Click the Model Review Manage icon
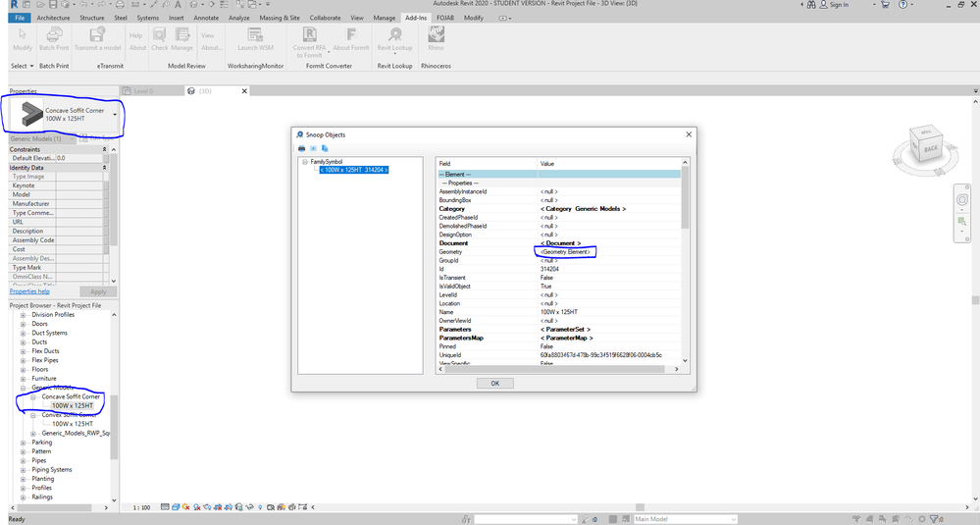The height and width of the screenshot is (525, 980). pos(181,34)
